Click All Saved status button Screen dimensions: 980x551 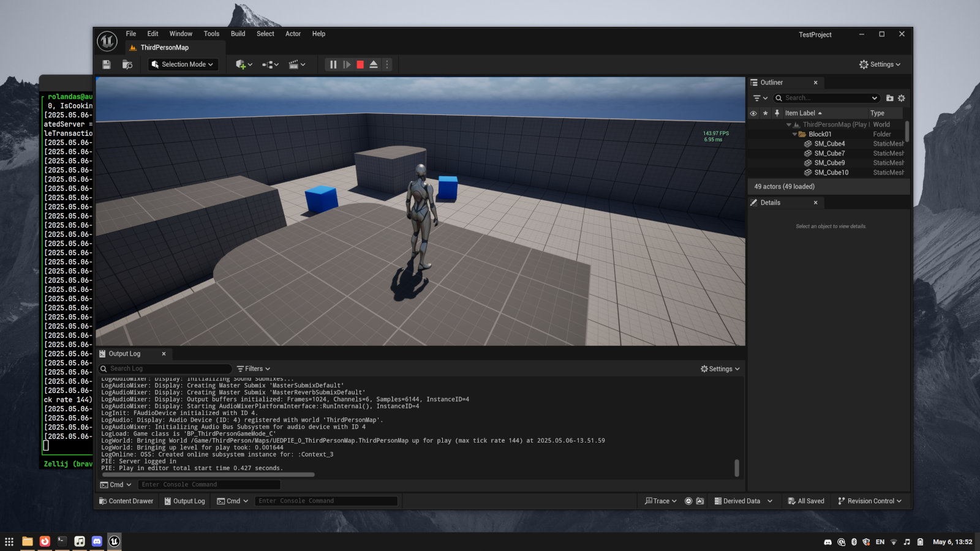pyautogui.click(x=806, y=501)
